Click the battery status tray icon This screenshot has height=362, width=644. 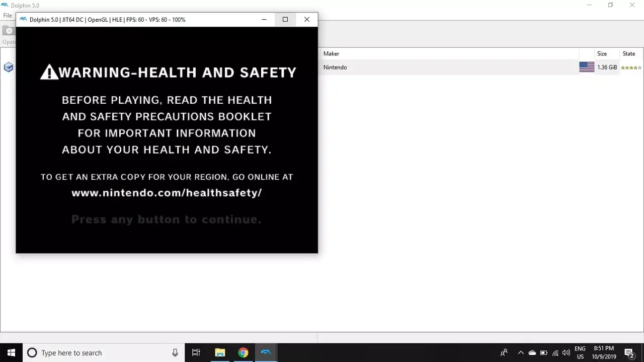coord(543,352)
